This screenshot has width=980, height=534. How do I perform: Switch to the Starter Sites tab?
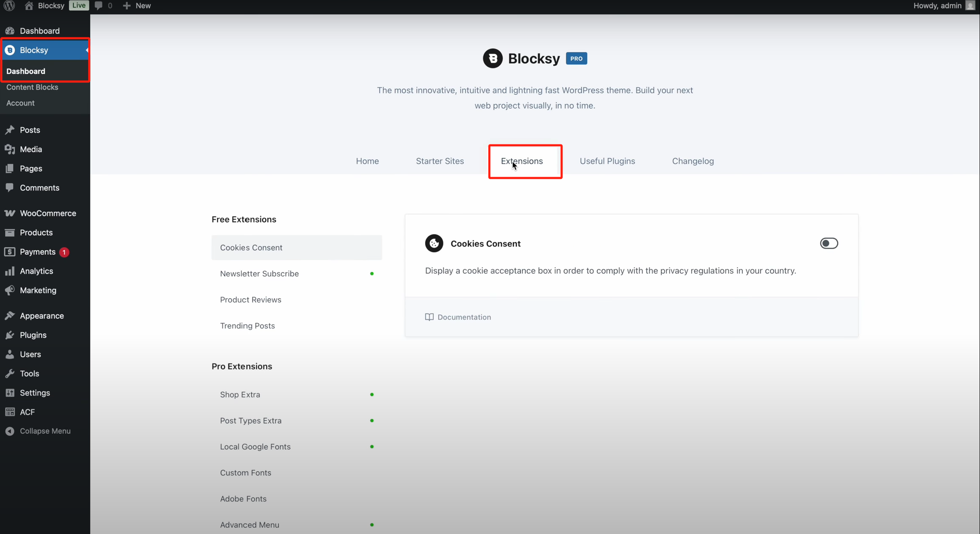[x=440, y=161]
